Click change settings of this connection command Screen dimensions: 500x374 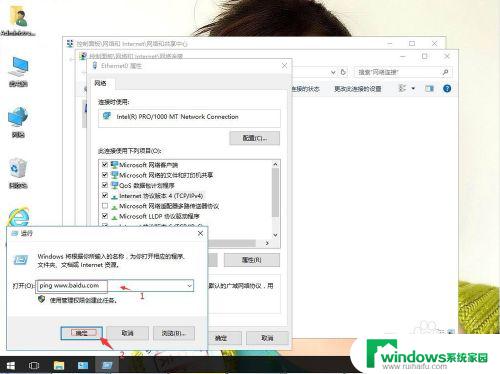358,89
